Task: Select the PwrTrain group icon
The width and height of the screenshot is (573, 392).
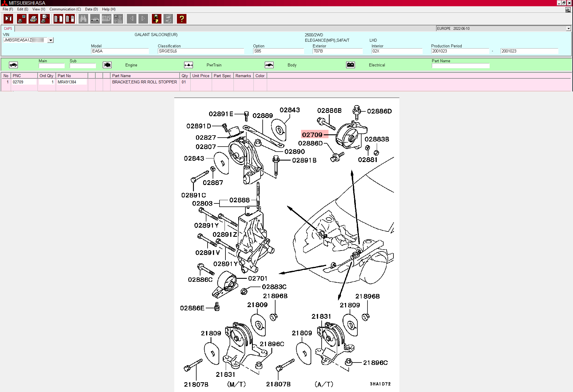Action: (188, 65)
